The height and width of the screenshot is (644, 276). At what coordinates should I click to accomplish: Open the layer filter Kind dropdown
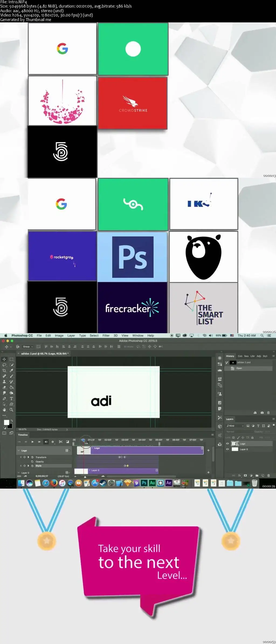pyautogui.click(x=235, y=426)
